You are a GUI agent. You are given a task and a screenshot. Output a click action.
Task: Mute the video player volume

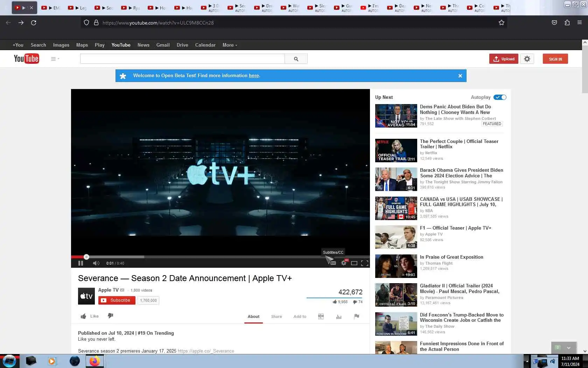point(96,263)
